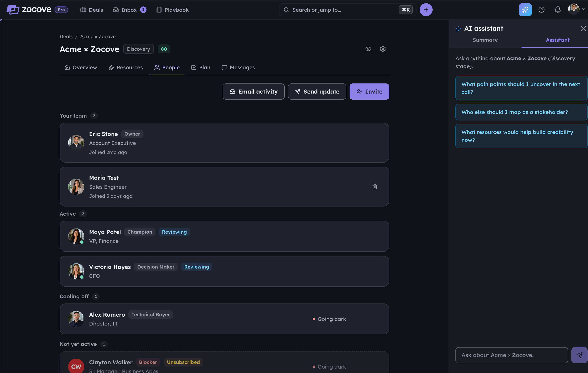Click the Cooling off section heading
This screenshot has width=588, height=373.
[x=74, y=296]
